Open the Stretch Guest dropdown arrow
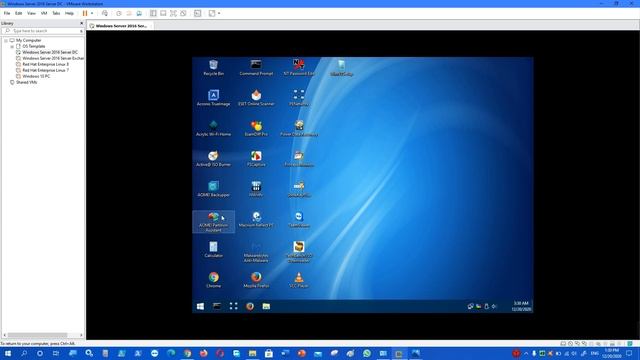The width and height of the screenshot is (640, 360). 219,13
